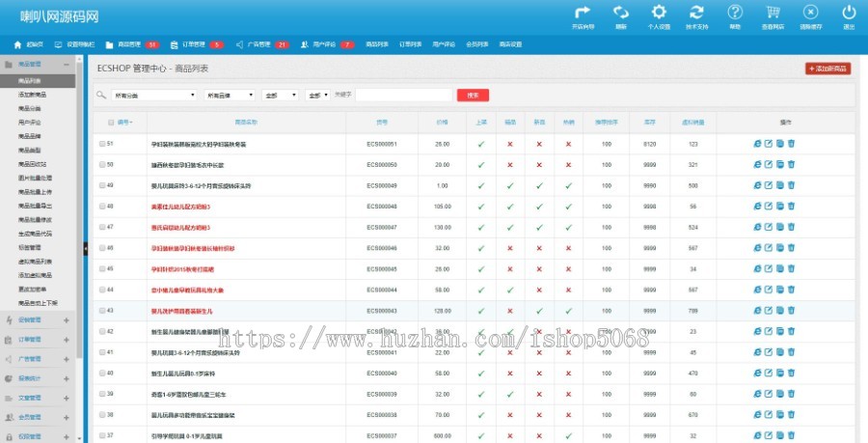Expand the 报表统计 sidebar section
Viewport: 868px width, 443px height.
pyautogui.click(x=67, y=378)
